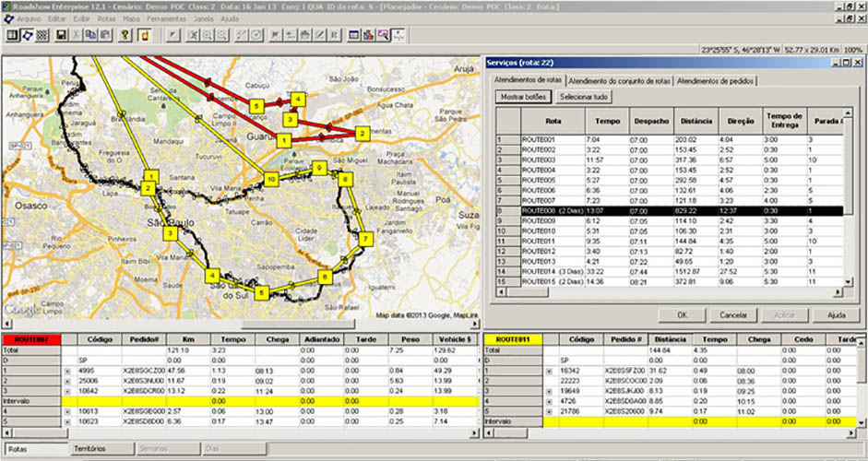Click the Despacho column header
The height and width of the screenshot is (461, 868).
point(650,121)
